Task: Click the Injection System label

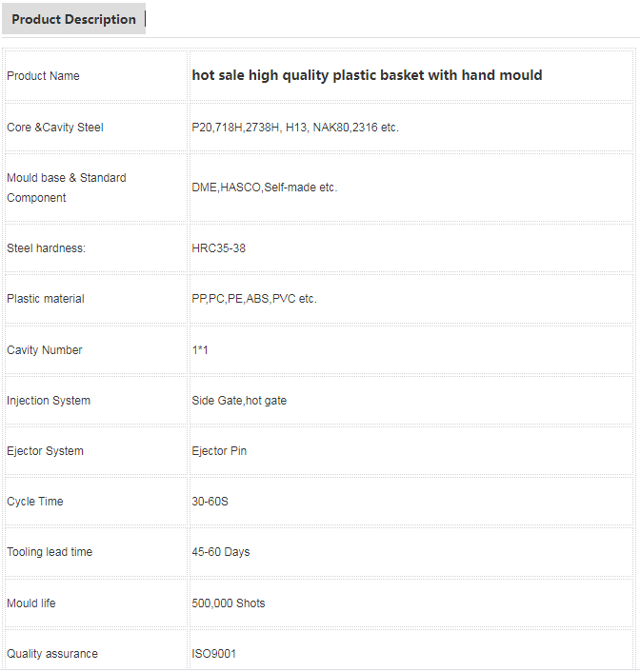Action: tap(49, 401)
